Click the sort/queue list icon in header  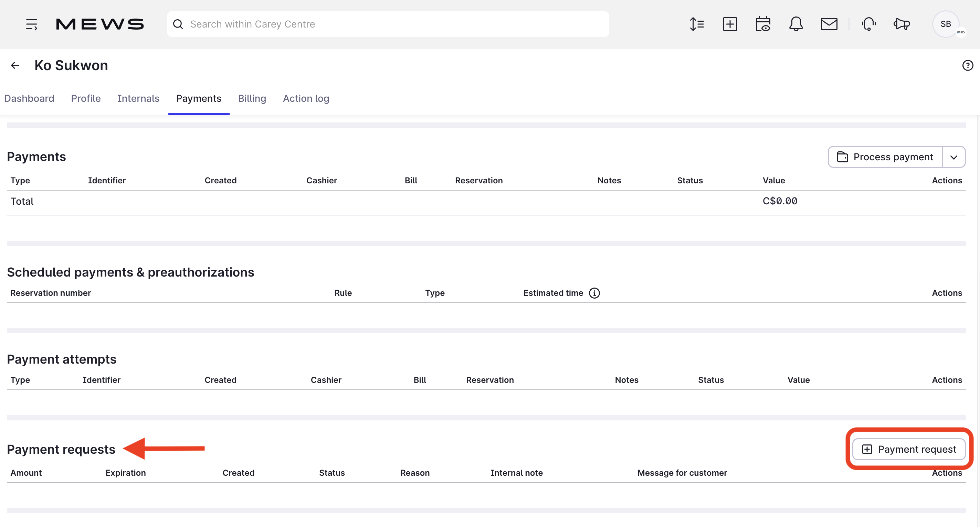click(x=697, y=24)
